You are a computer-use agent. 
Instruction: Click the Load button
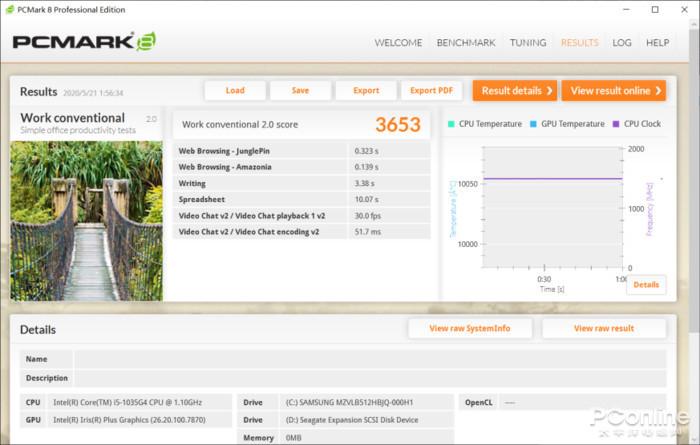(x=235, y=91)
